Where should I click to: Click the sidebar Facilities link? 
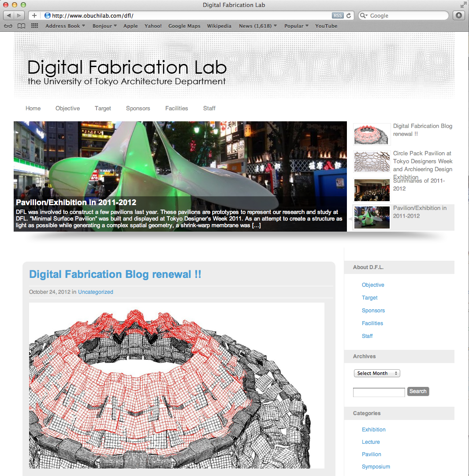tap(372, 323)
